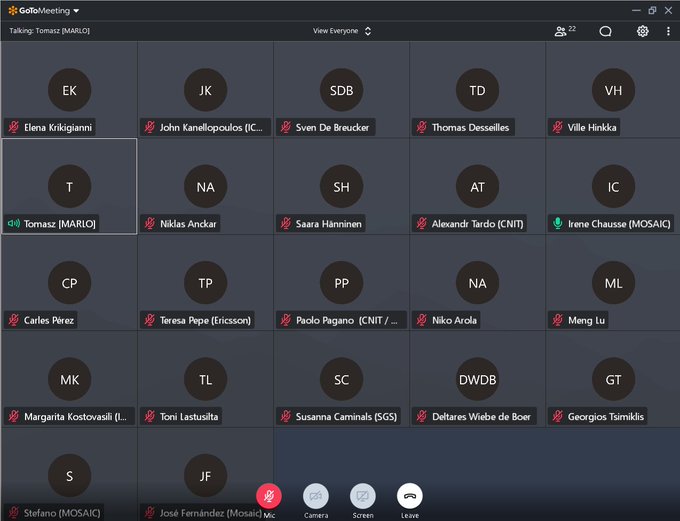Click Saara Hänninen's muted mic icon
Screen dimensions: 680x521
click(x=286, y=223)
